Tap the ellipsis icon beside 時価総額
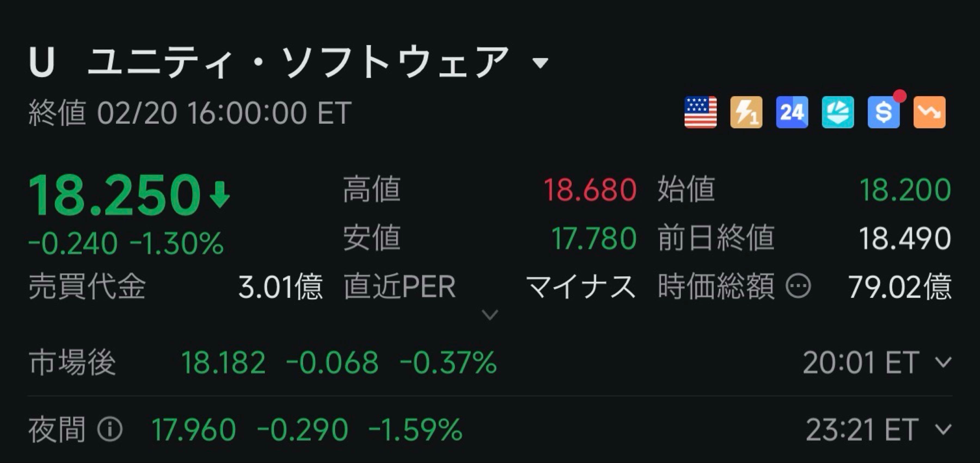 point(798,286)
